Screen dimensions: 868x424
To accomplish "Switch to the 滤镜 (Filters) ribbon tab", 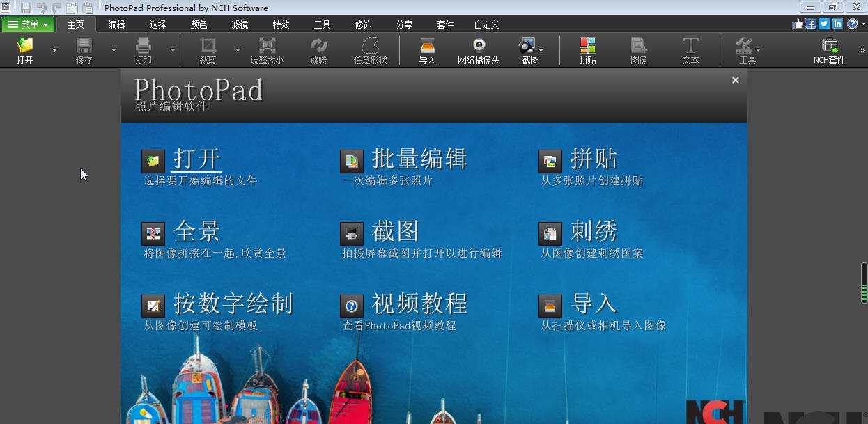I will [x=239, y=24].
